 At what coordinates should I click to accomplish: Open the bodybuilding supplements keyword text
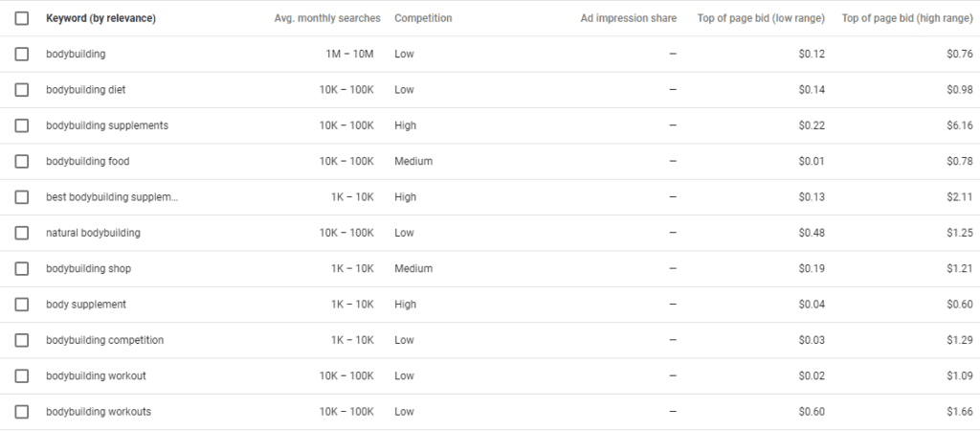coord(107,125)
